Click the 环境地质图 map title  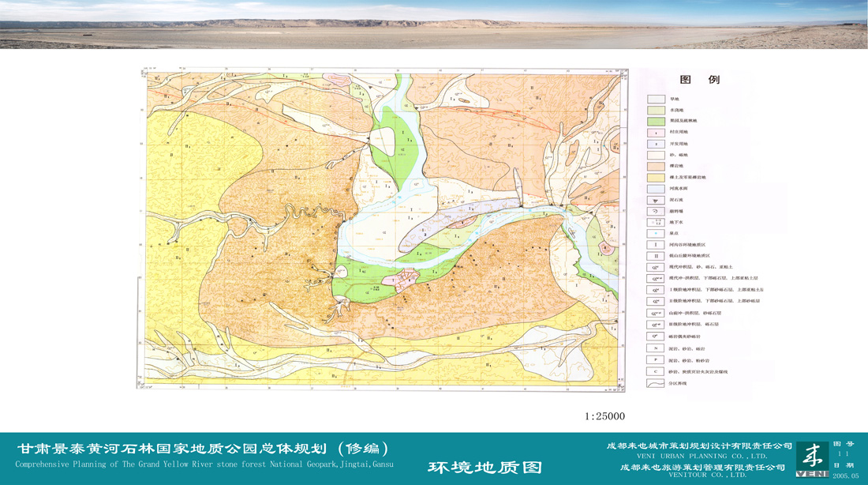485,467
